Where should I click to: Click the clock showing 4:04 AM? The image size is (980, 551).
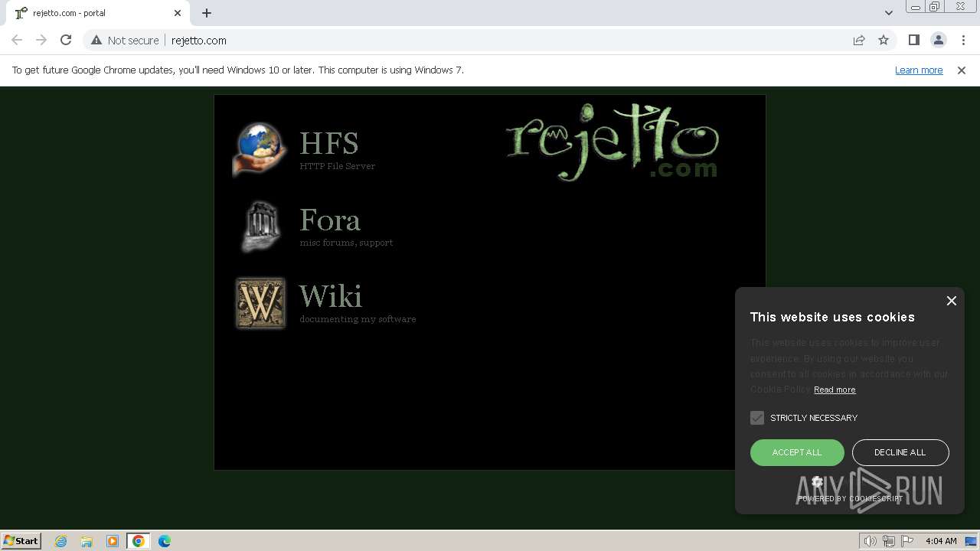coord(941,541)
